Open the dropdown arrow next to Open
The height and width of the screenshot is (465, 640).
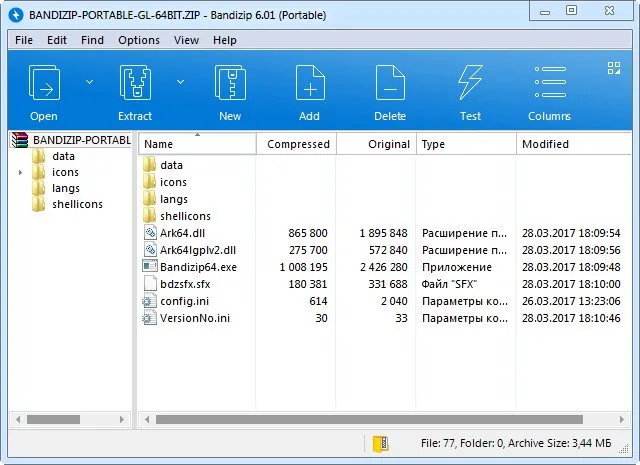[x=89, y=82]
